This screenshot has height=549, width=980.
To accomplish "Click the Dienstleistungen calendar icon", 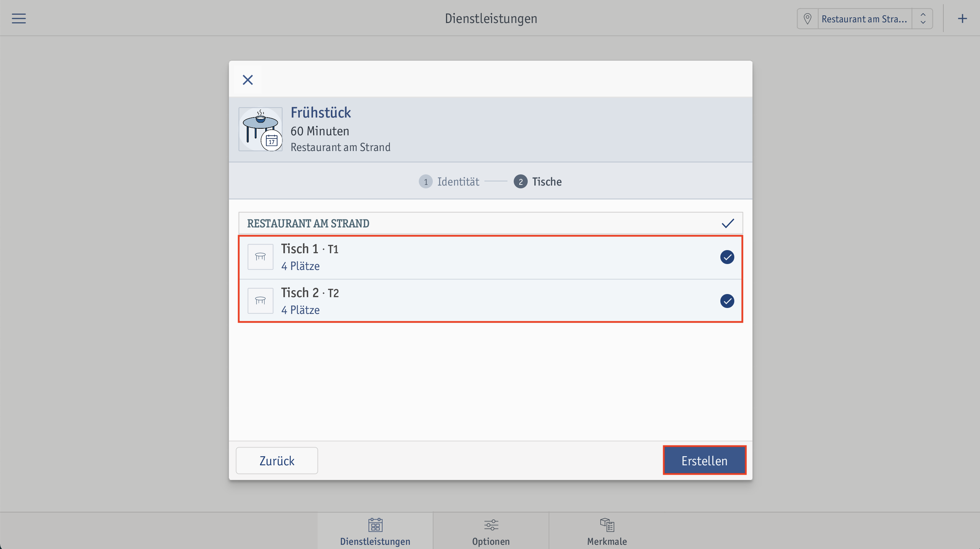I will coord(375,525).
